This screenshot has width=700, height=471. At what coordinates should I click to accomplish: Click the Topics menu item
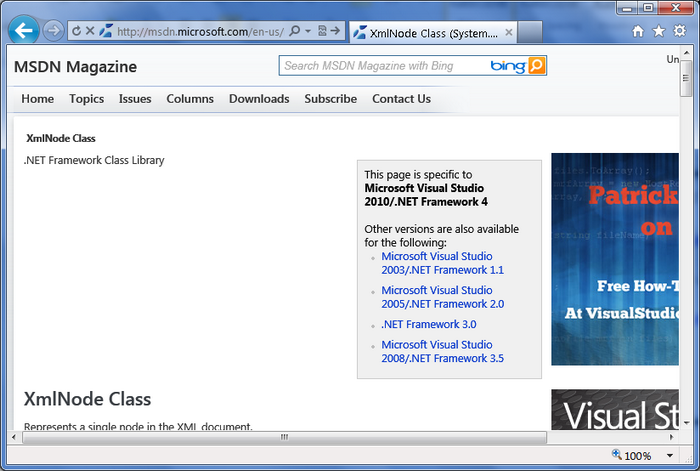click(86, 99)
